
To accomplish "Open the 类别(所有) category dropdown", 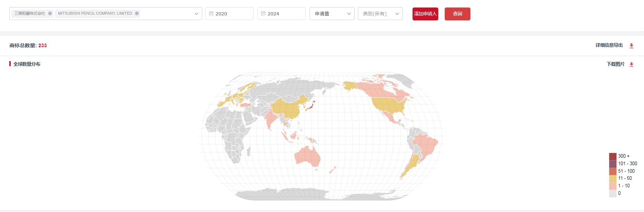I will click(x=380, y=14).
